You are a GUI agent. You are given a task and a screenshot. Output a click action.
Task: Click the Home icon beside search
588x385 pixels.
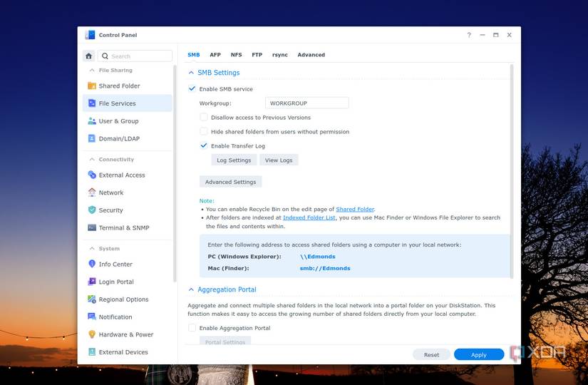tap(88, 56)
